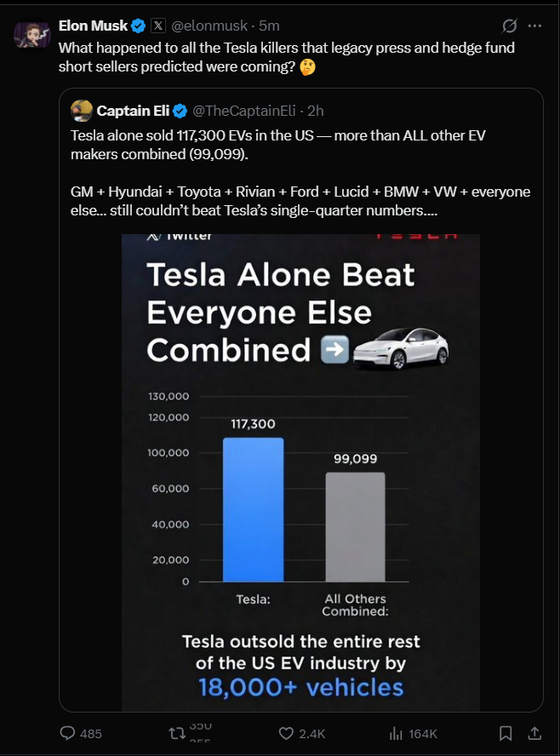The image size is (560, 756).
Task: View post analytics via the views icon
Action: tap(396, 733)
